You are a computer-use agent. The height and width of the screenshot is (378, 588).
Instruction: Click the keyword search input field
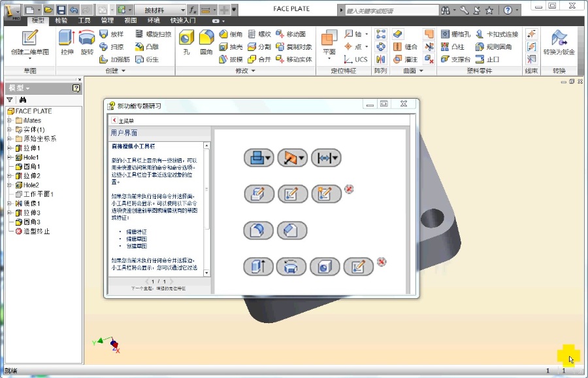(391, 10)
